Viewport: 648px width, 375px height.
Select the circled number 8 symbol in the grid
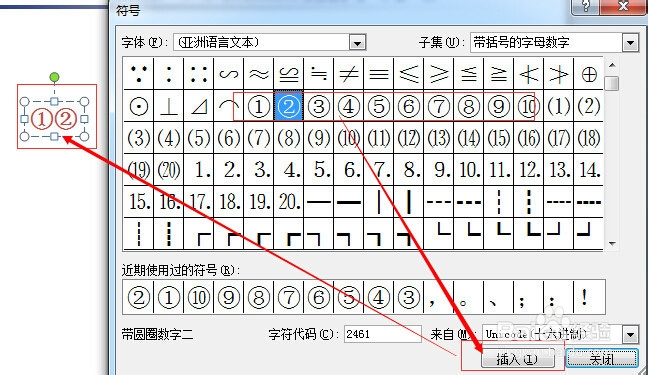(469, 106)
